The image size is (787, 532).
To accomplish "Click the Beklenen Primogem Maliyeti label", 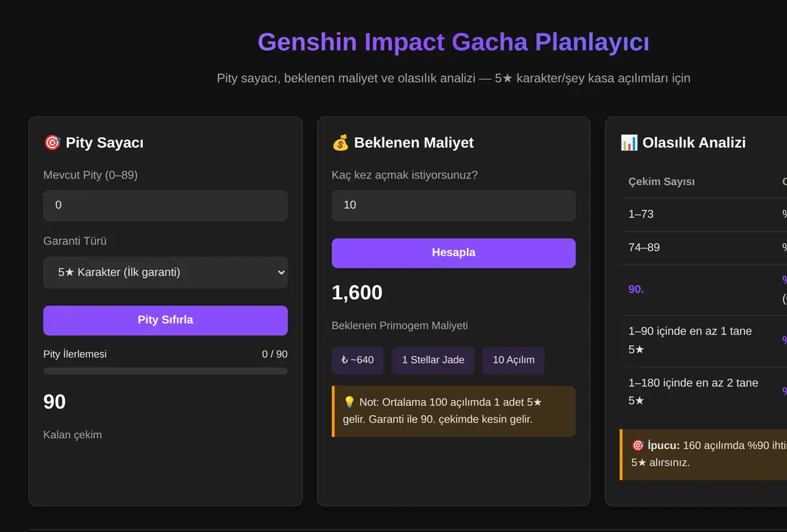I will (399, 326).
